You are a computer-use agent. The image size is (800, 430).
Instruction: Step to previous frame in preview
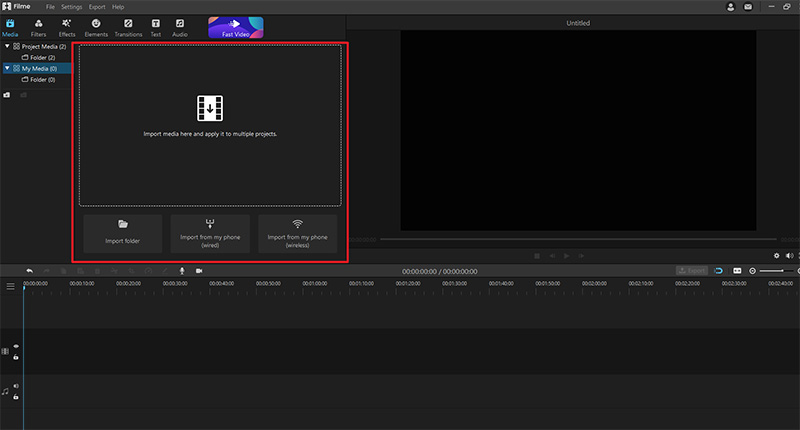552,256
